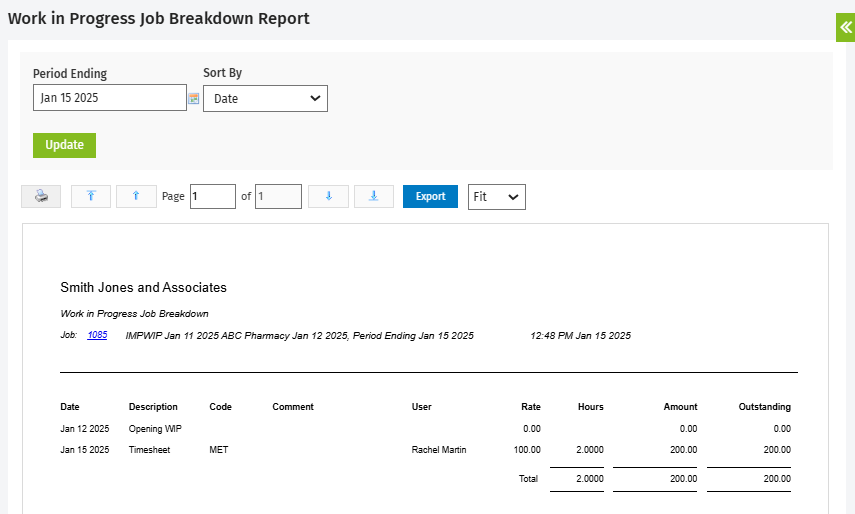Click the current page number field
Viewport: 855px width, 514px height.
pyautogui.click(x=213, y=196)
